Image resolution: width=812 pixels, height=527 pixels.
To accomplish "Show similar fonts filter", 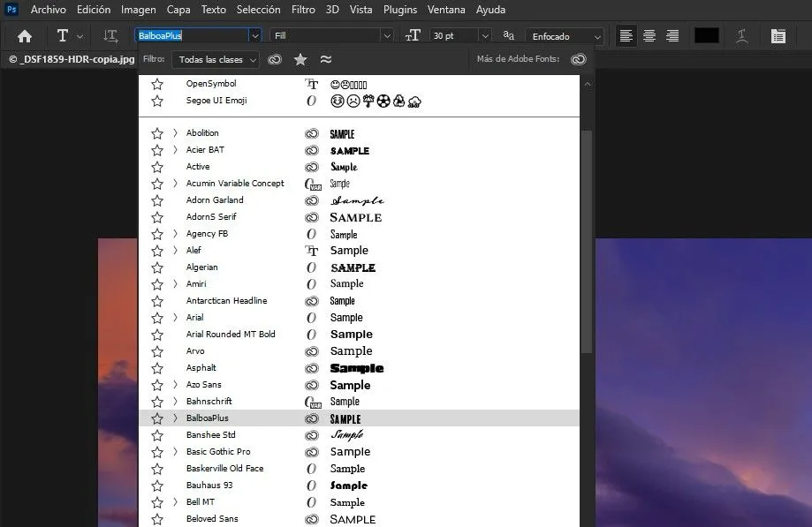I will click(x=326, y=59).
